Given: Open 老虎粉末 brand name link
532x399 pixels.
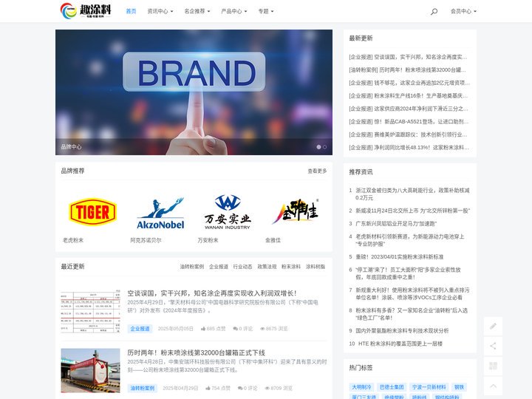Looking at the screenshot, I should click(x=73, y=240).
